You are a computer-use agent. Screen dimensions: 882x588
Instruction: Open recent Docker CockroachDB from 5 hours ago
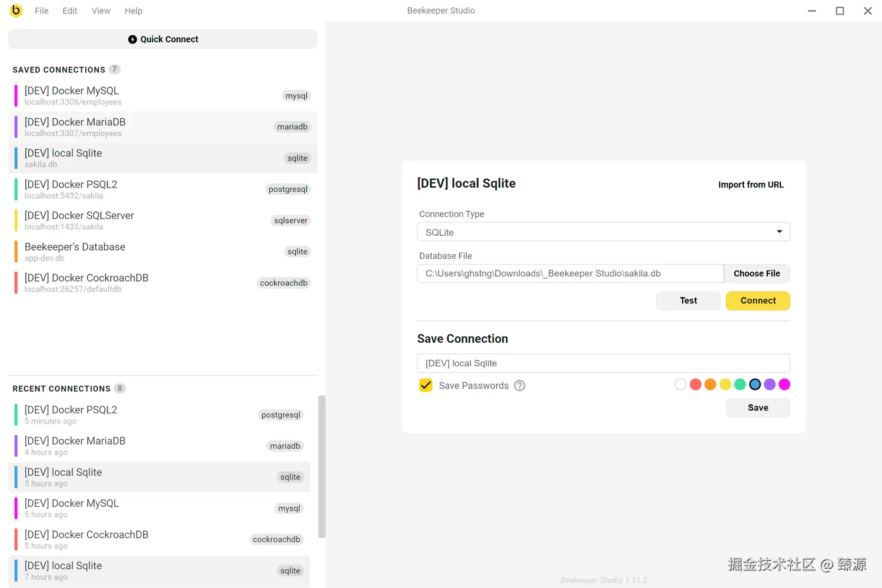[x=159, y=540]
